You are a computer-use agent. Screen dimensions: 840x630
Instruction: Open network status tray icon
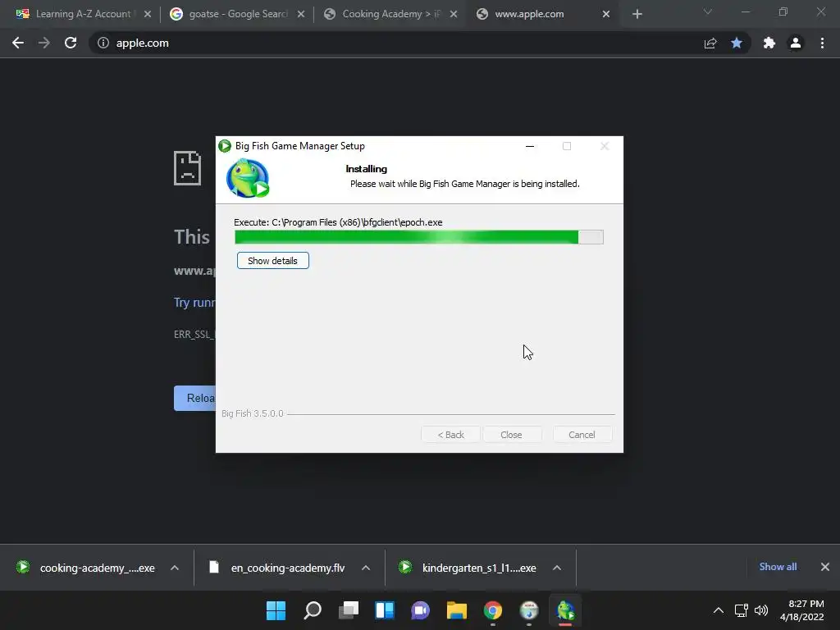click(742, 610)
